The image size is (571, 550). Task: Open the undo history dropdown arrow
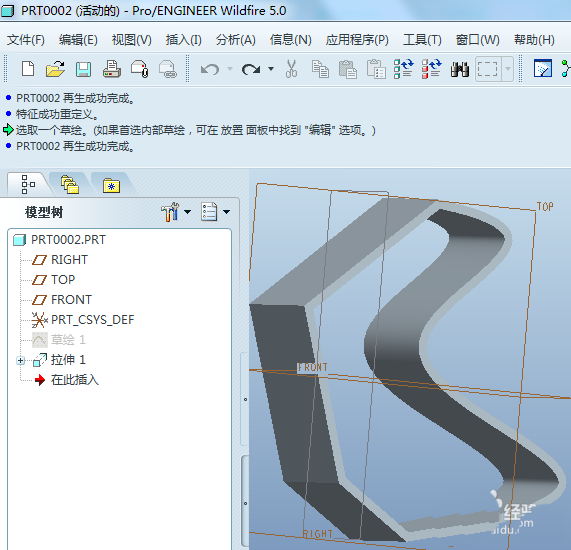[x=230, y=68]
